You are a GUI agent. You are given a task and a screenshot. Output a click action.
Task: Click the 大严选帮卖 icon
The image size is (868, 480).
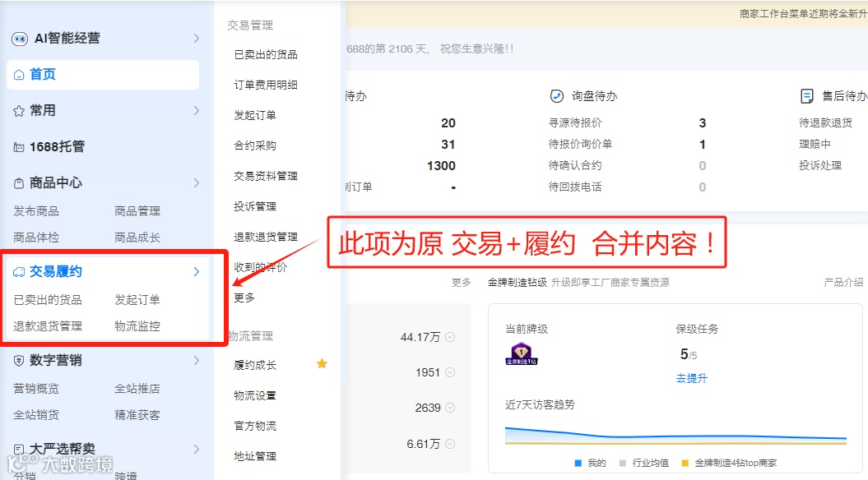[x=19, y=449]
